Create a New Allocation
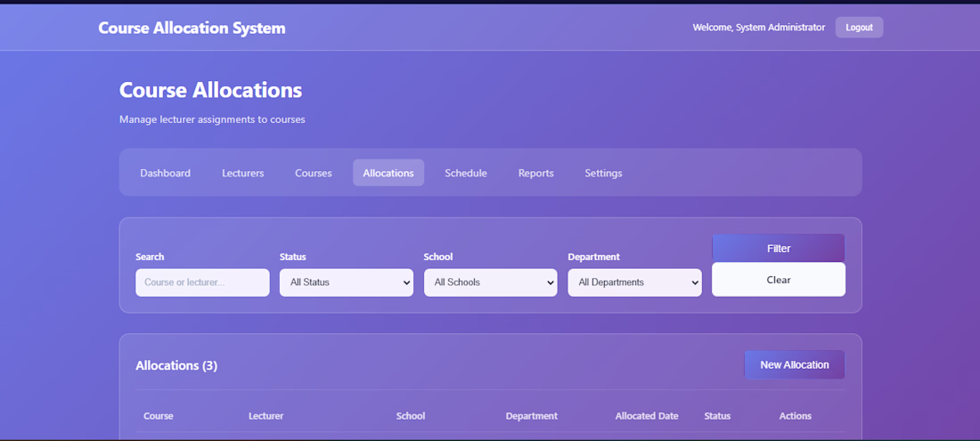The image size is (980, 441). click(794, 364)
